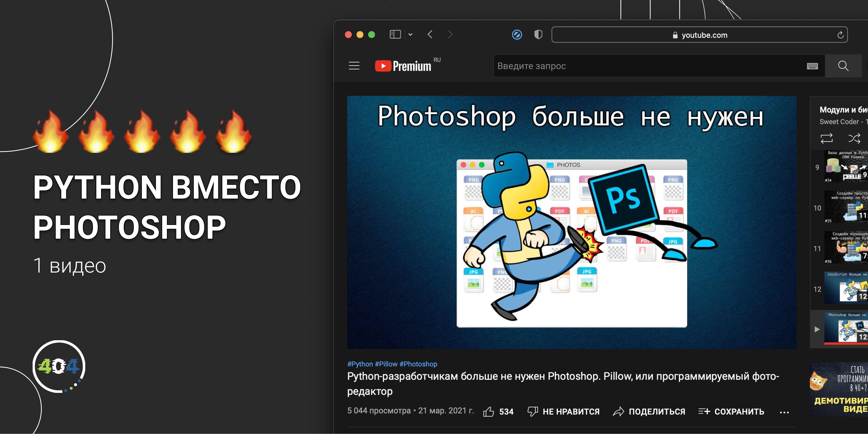This screenshot has width=868, height=434.
Task: Reload the page with the refresh icon
Action: (x=840, y=35)
